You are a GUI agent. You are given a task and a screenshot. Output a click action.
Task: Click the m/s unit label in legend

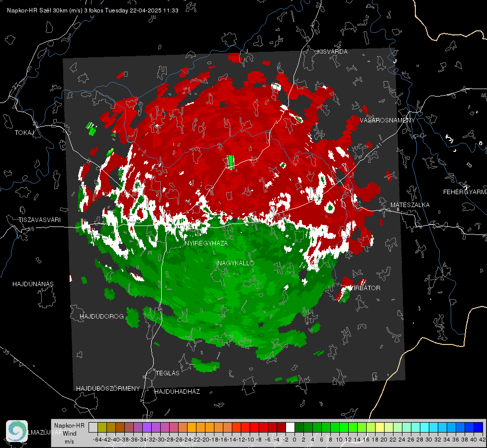tap(69, 442)
